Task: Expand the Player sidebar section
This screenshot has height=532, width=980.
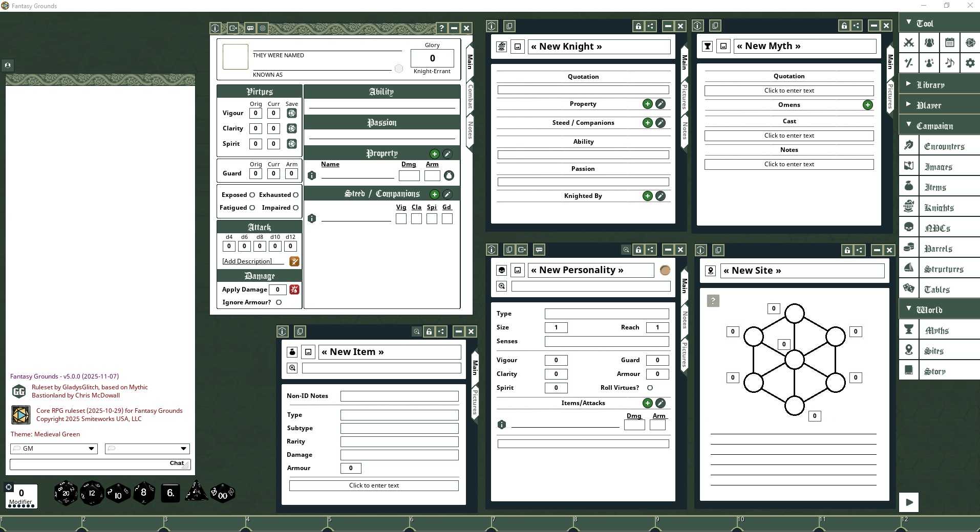Action: 940,105
